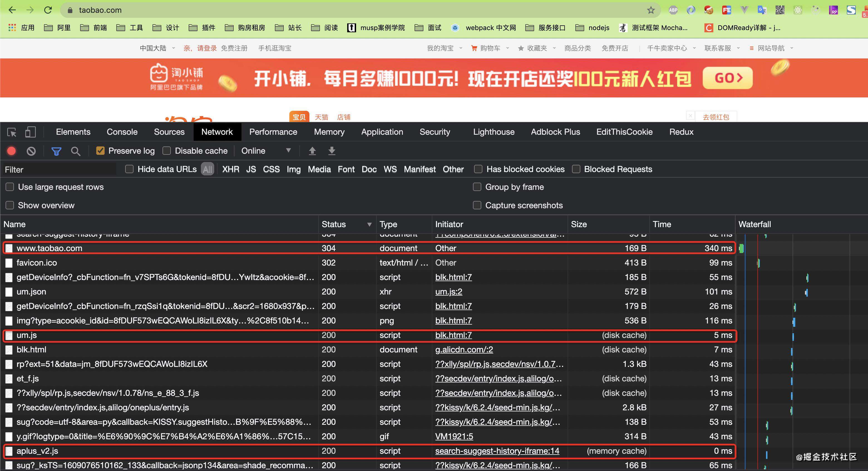Image resolution: width=868 pixels, height=471 pixels.
Task: Expand the 千牛卖家中心 dropdown
Action: tap(694, 48)
